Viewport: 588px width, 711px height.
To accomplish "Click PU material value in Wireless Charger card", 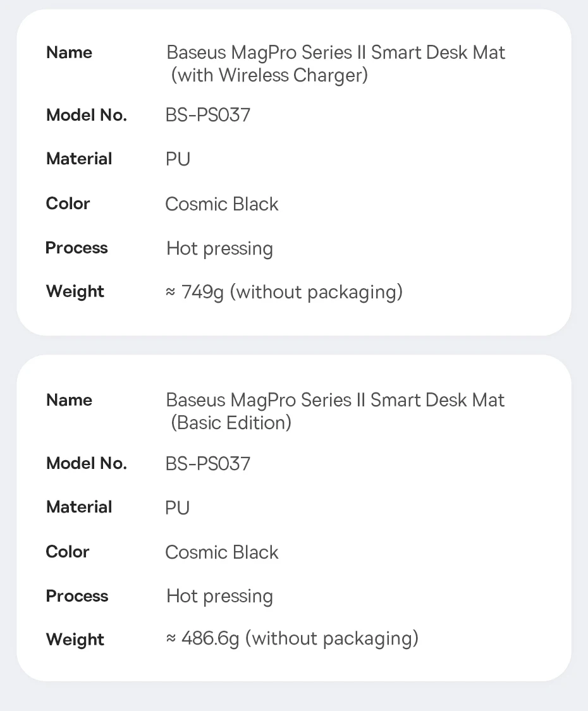I will tap(178, 159).
